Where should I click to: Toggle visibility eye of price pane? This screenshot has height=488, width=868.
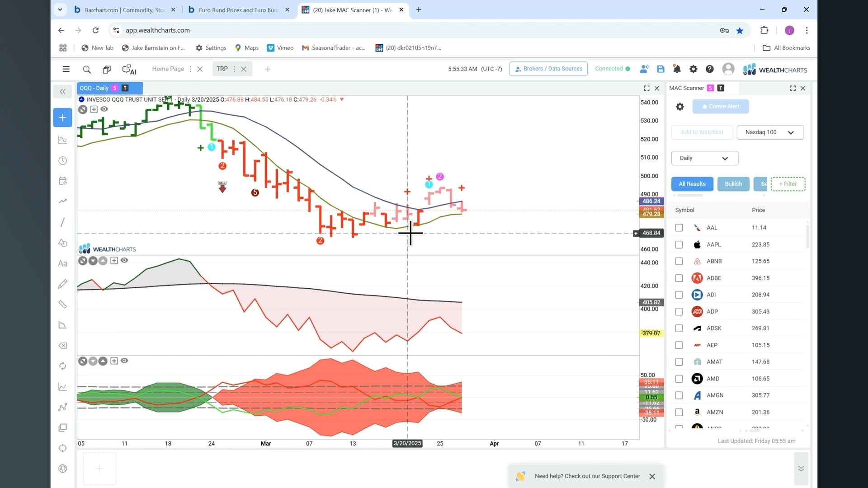104,109
